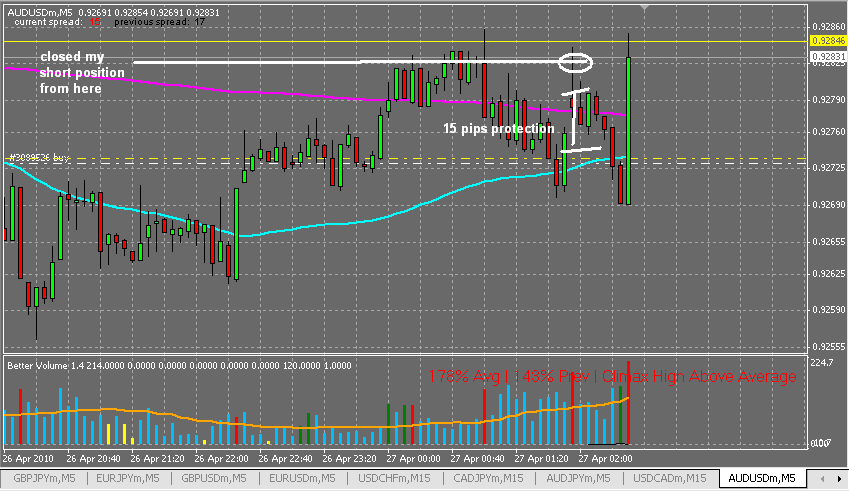This screenshot has width=849, height=491.
Task: Click the 27 Apr 02:00 time label
Action: pyautogui.click(x=605, y=459)
